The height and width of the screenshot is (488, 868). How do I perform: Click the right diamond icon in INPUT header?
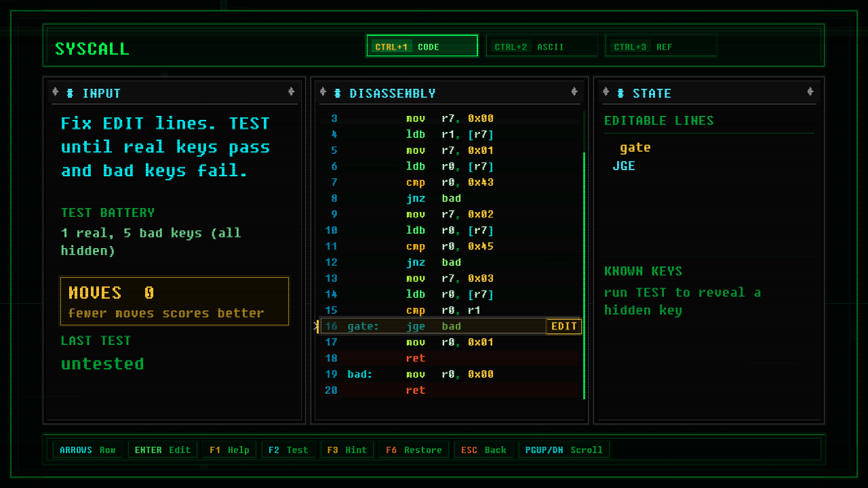(x=291, y=92)
